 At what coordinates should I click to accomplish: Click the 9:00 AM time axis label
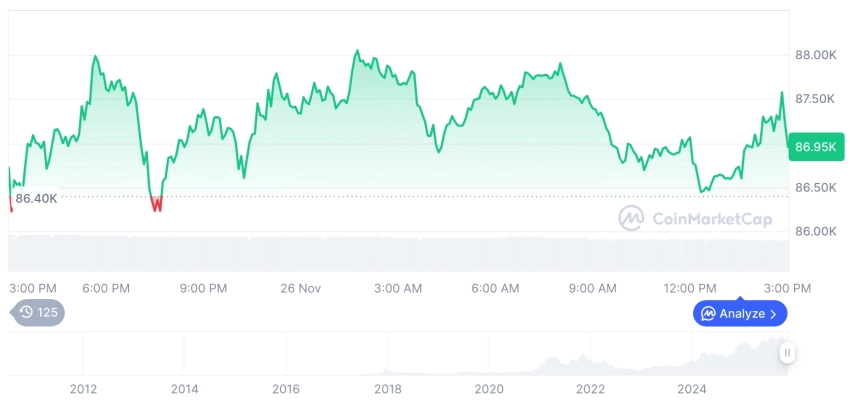[593, 288]
